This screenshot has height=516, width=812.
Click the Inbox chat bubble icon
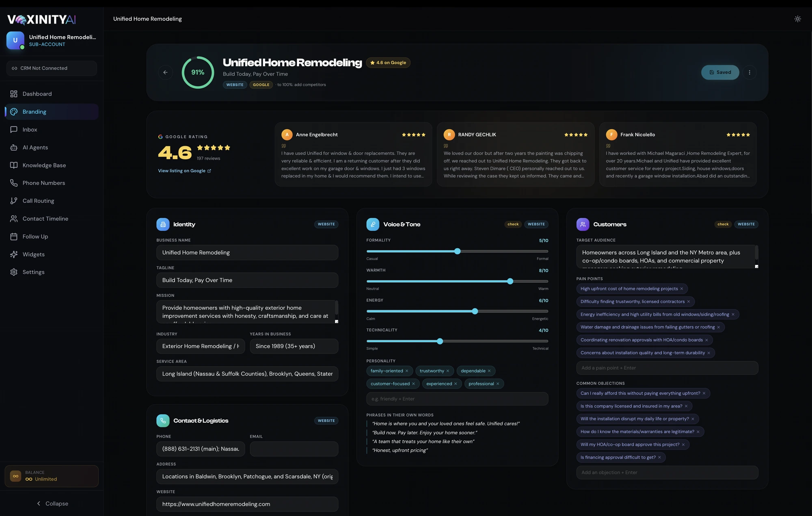tap(14, 130)
